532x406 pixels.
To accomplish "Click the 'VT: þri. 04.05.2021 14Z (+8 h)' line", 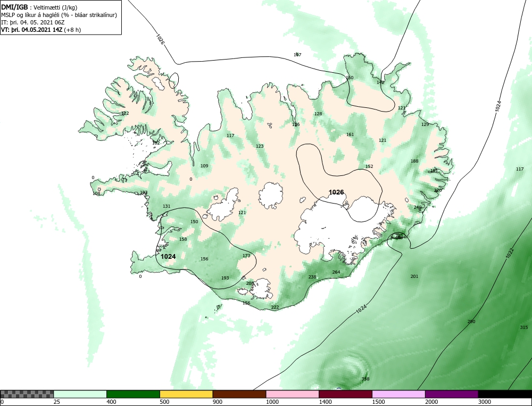I will coord(41,30).
